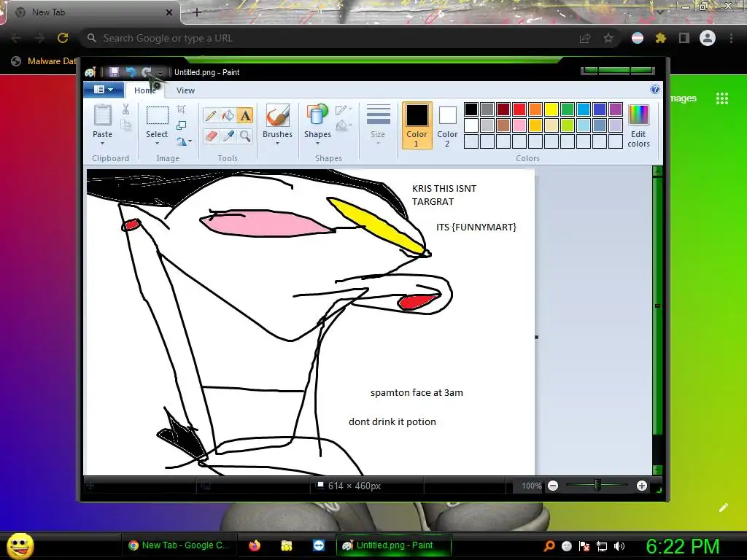Select the Eraser tool
The width and height of the screenshot is (747, 560).
point(211,136)
